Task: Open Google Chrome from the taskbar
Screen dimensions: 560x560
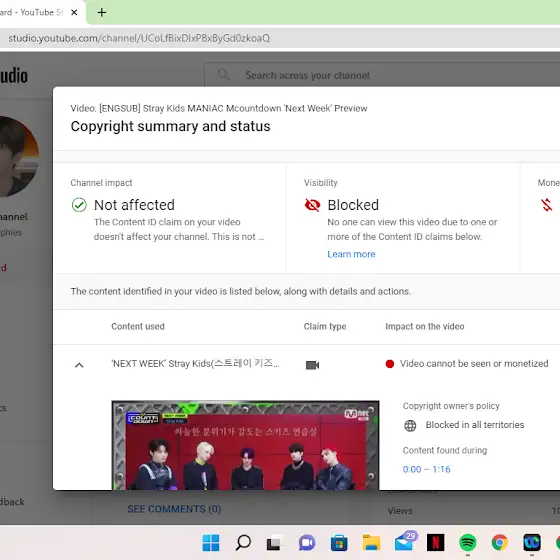Action: click(x=500, y=543)
